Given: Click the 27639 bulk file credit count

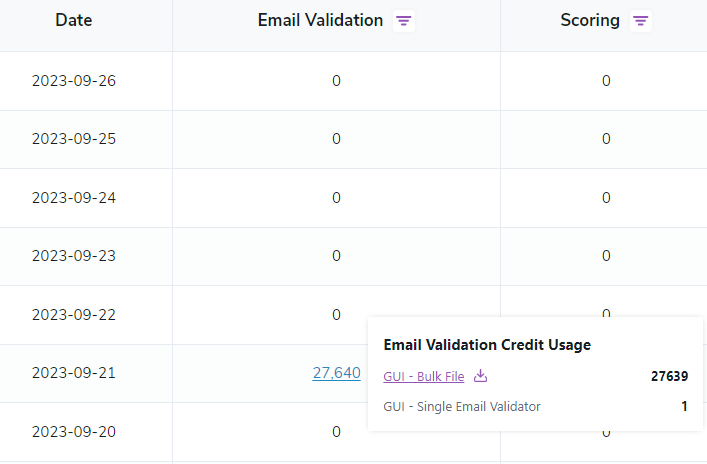Looking at the screenshot, I should (668, 377).
